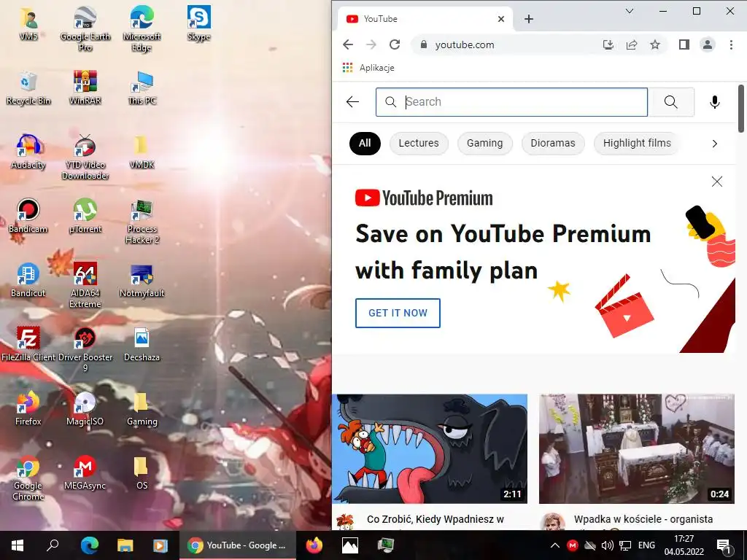747x560 pixels.
Task: Focus the YouTube Search field
Action: click(511, 102)
